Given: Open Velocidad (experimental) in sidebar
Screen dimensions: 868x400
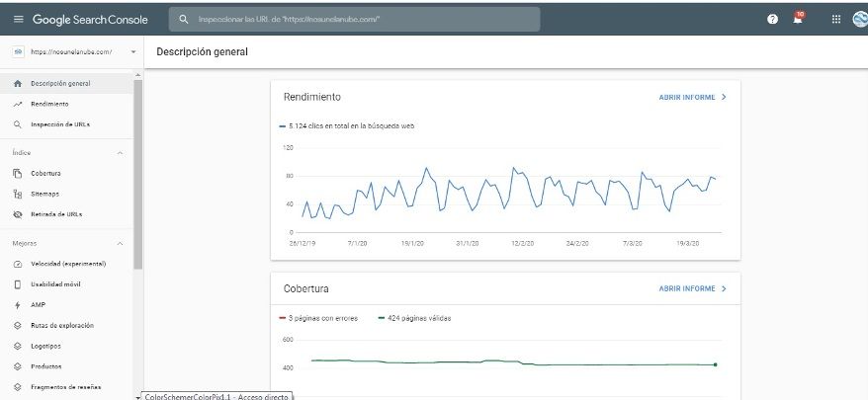Looking at the screenshot, I should tap(66, 264).
